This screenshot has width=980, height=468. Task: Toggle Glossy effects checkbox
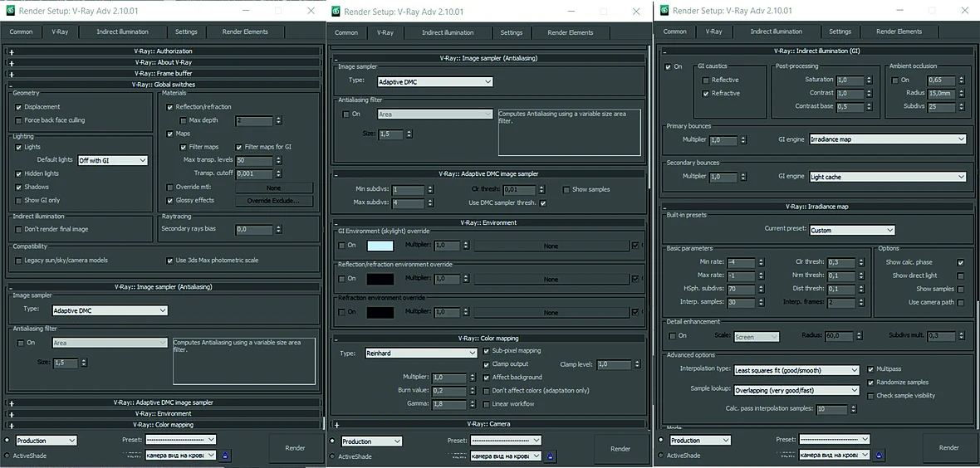click(x=169, y=201)
